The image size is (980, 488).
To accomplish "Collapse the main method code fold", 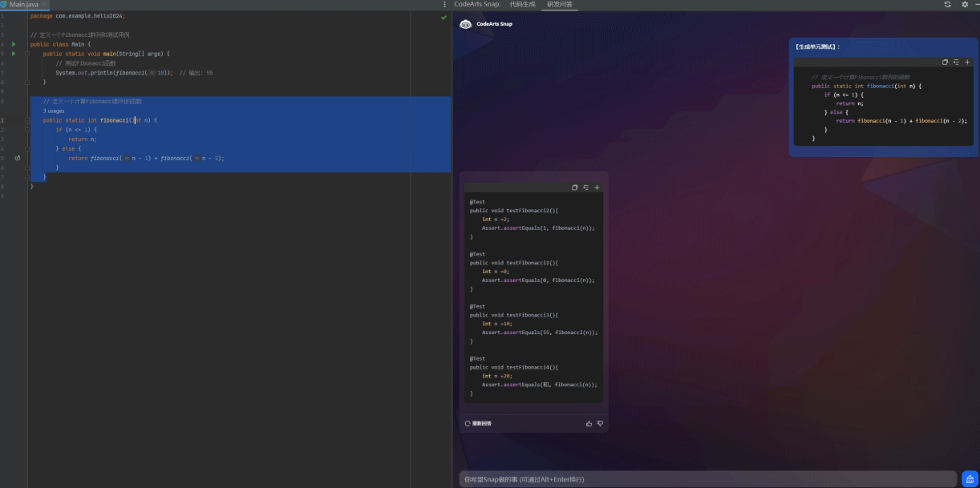I will click(x=27, y=54).
